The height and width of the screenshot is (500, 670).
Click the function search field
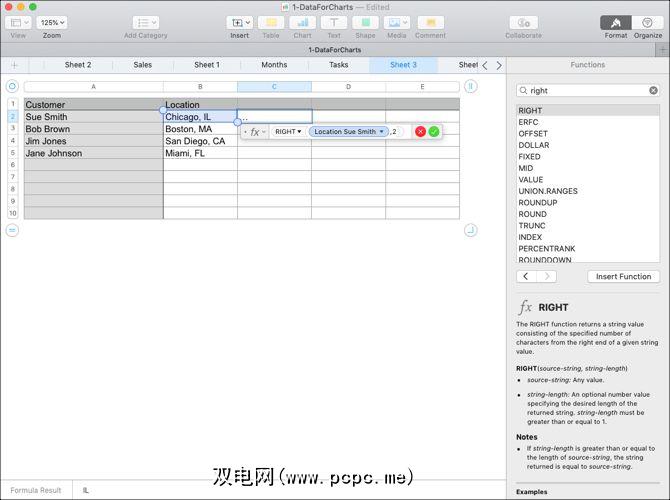[587, 90]
